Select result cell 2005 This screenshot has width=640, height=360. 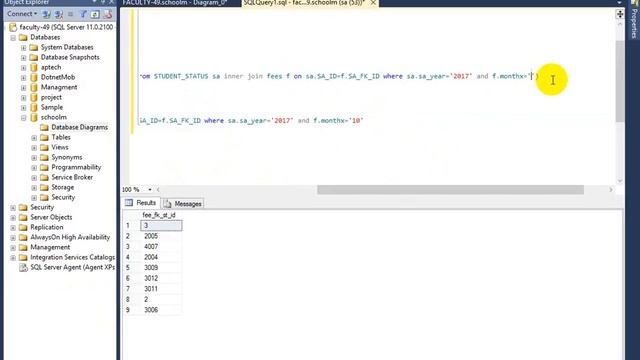(x=161, y=236)
